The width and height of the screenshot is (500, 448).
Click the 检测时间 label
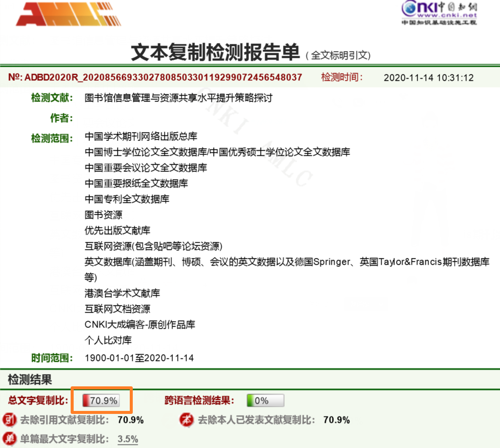click(x=342, y=77)
